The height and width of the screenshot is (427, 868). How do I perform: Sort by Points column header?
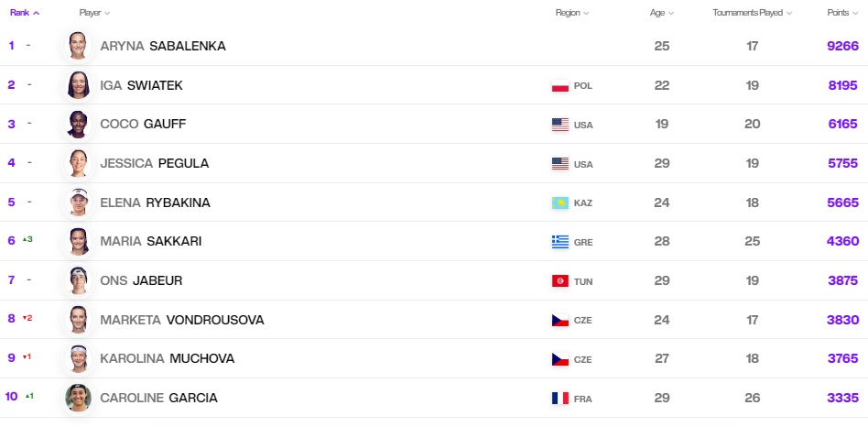point(842,13)
